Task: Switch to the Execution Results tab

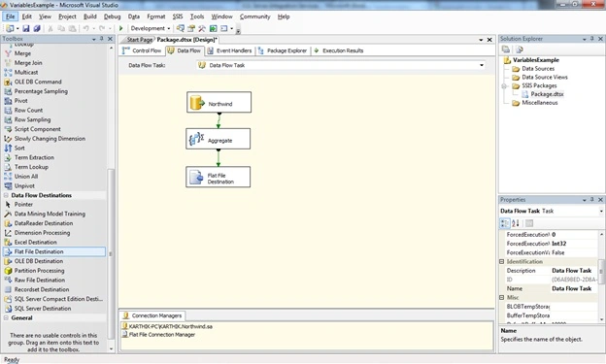Action: pyautogui.click(x=339, y=50)
